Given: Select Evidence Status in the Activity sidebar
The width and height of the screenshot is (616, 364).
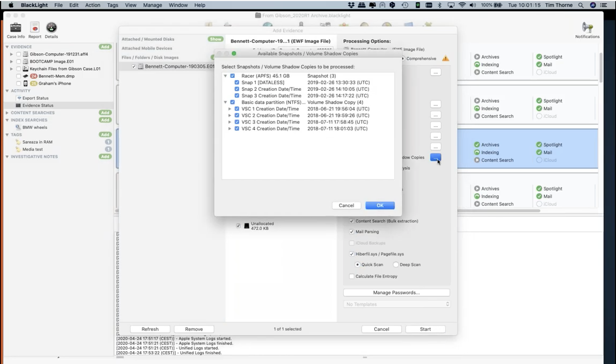Looking at the screenshot, I should [37, 106].
